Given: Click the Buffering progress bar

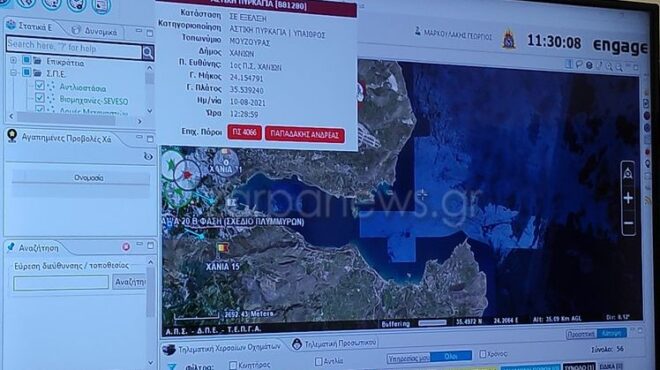Looking at the screenshot, I should click(x=432, y=323).
